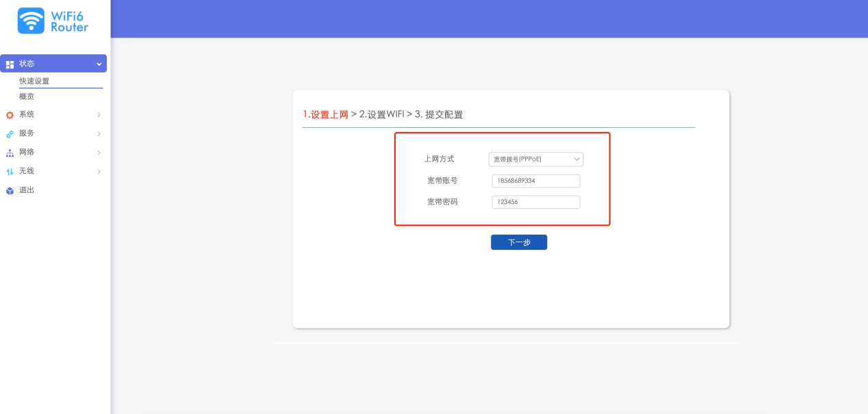Select 系统 in sidebar
Viewport: 868px width, 414px height.
coord(27,114)
